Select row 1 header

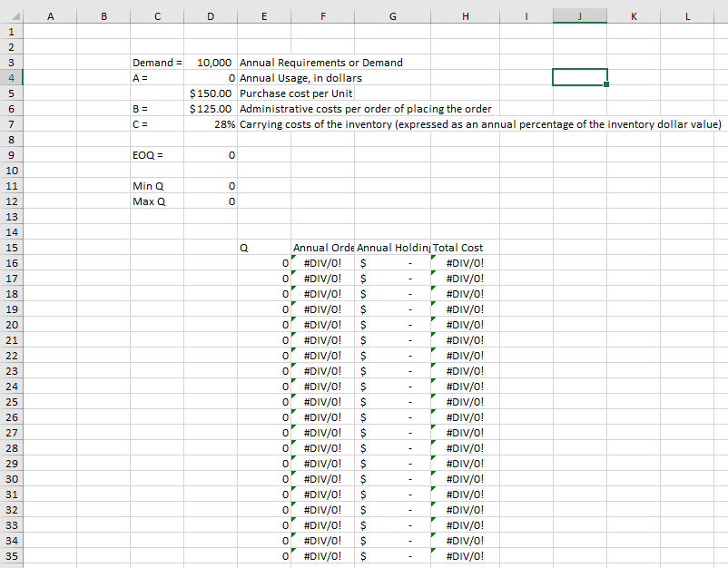point(11,32)
